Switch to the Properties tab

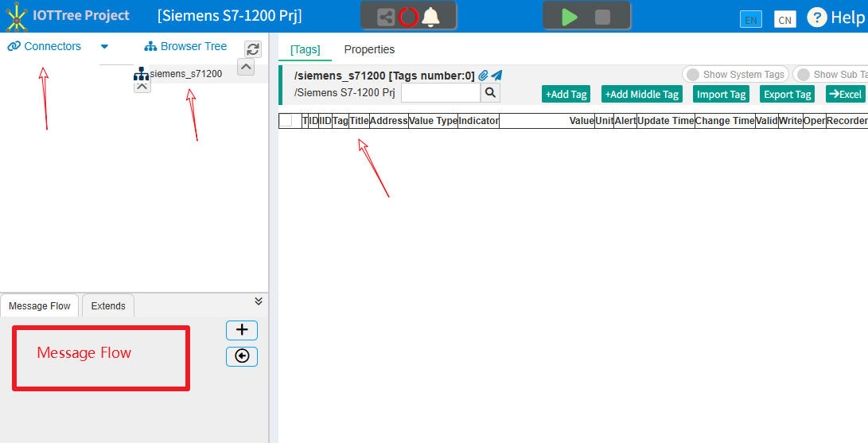pos(369,49)
